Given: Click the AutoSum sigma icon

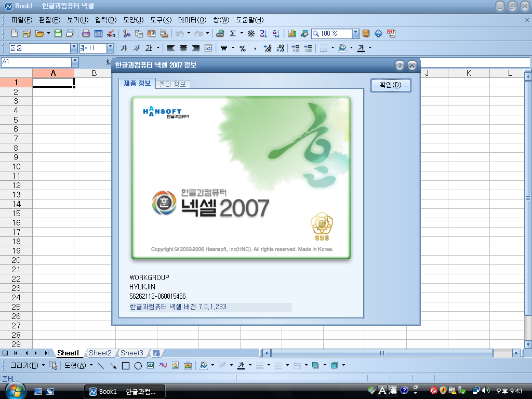Looking at the screenshot, I should [x=233, y=33].
